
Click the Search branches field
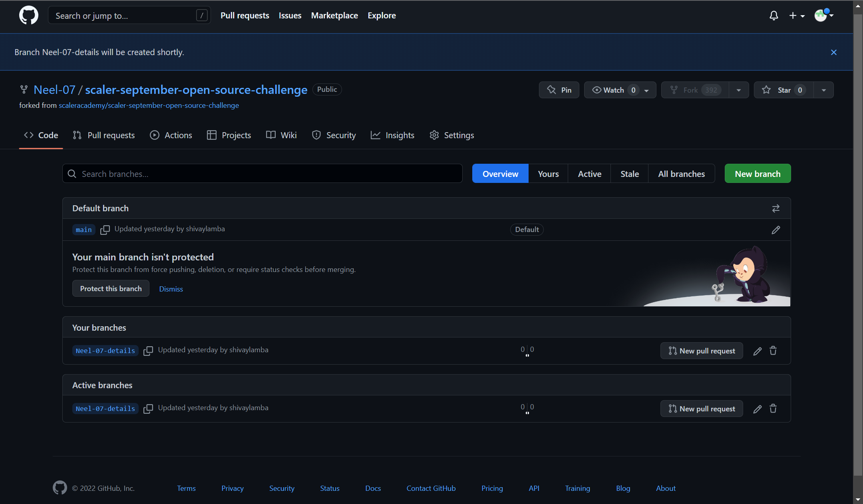tap(262, 173)
